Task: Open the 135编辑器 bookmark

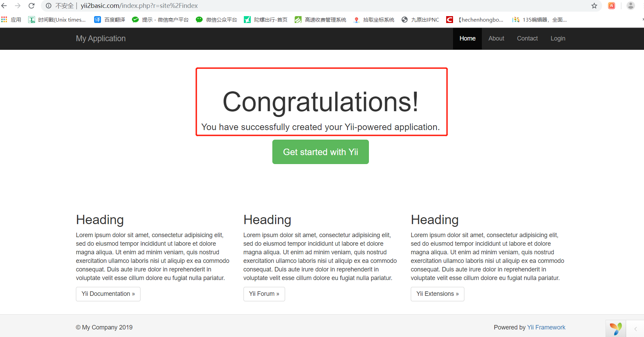Action: pyautogui.click(x=540, y=20)
